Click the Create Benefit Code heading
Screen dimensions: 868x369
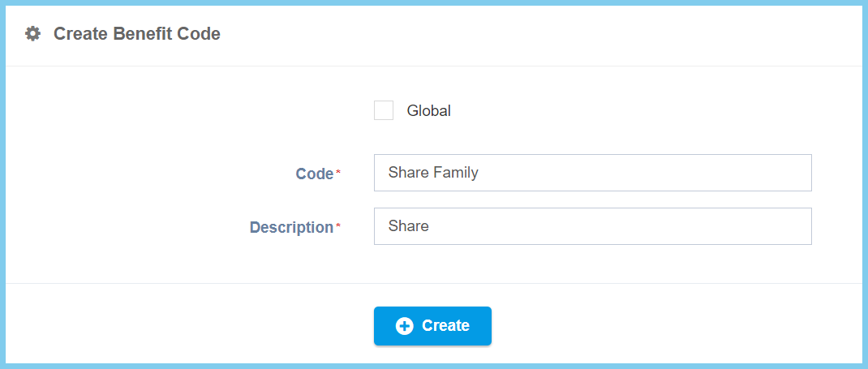point(136,34)
